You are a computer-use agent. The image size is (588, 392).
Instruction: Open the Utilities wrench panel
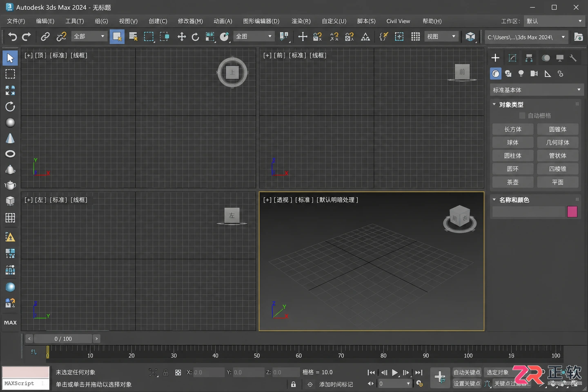[x=573, y=58]
